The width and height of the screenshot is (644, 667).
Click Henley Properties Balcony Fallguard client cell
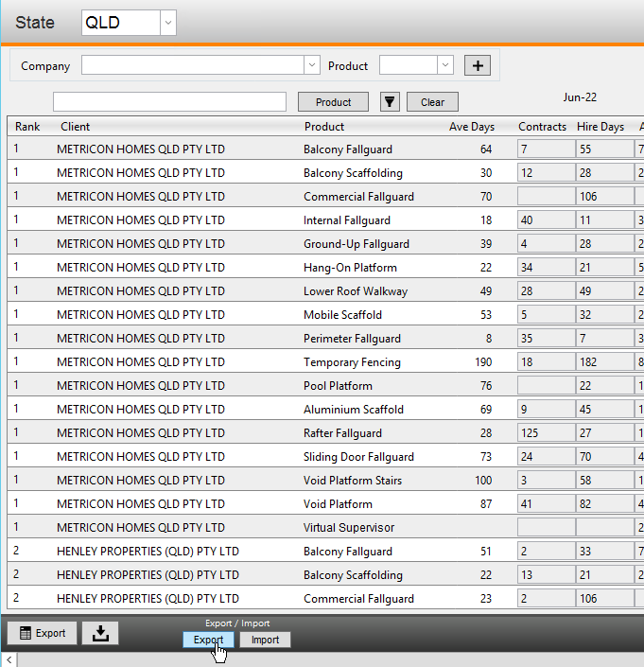click(148, 552)
